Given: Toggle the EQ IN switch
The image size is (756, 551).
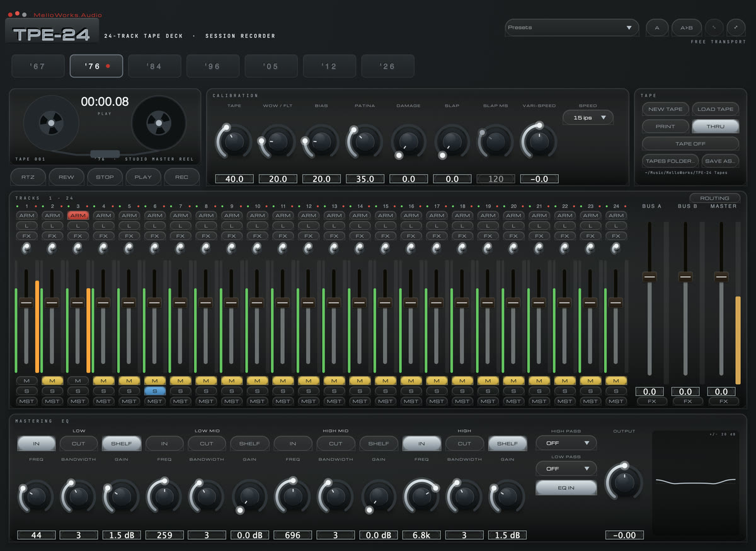Looking at the screenshot, I should [566, 487].
